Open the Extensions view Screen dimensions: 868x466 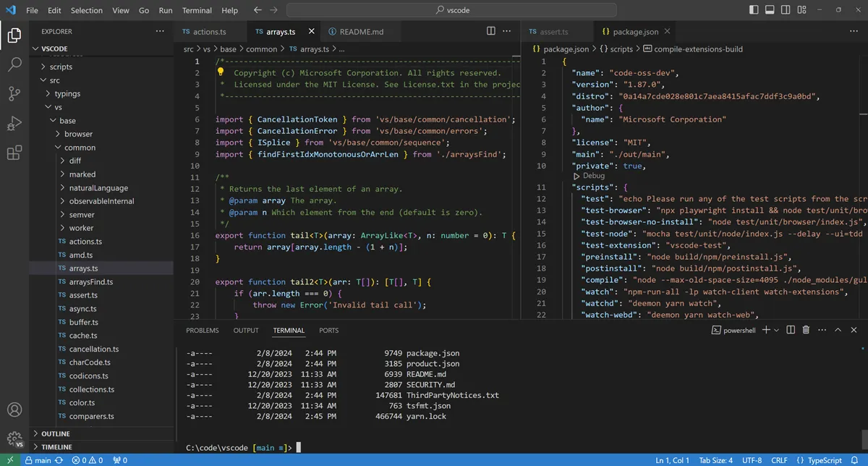14,153
